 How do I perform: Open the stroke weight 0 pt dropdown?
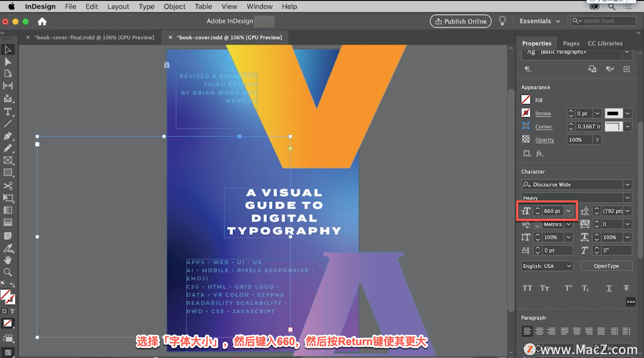pyautogui.click(x=597, y=114)
